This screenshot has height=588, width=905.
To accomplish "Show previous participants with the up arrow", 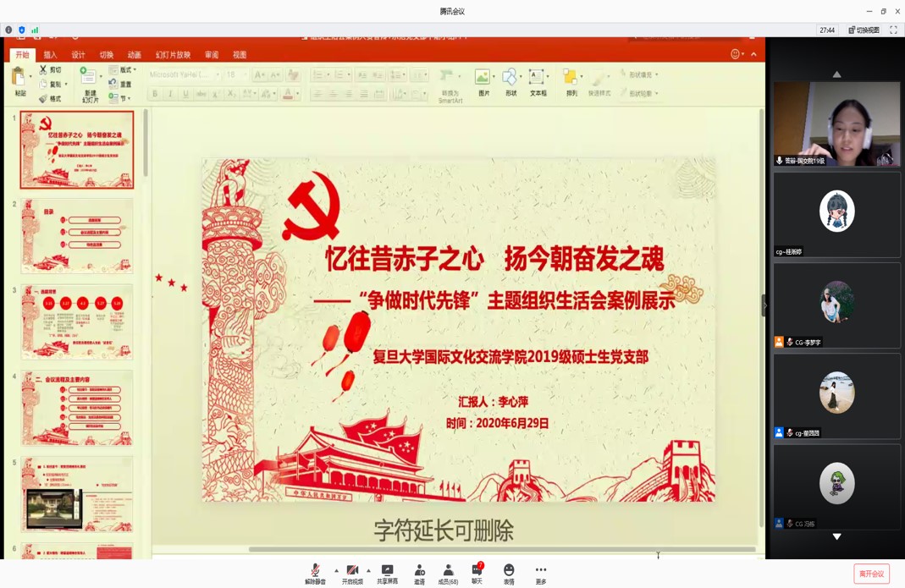I will 836,74.
